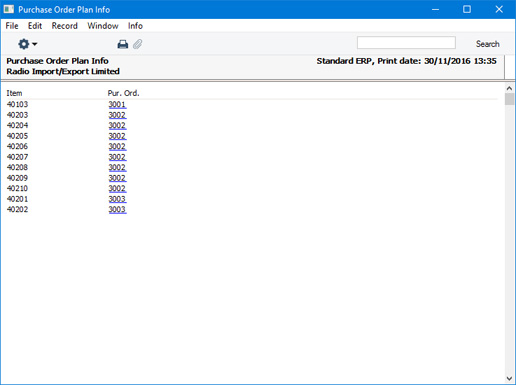The width and height of the screenshot is (516, 385).
Task: Select item number 40201
Action: (x=17, y=199)
